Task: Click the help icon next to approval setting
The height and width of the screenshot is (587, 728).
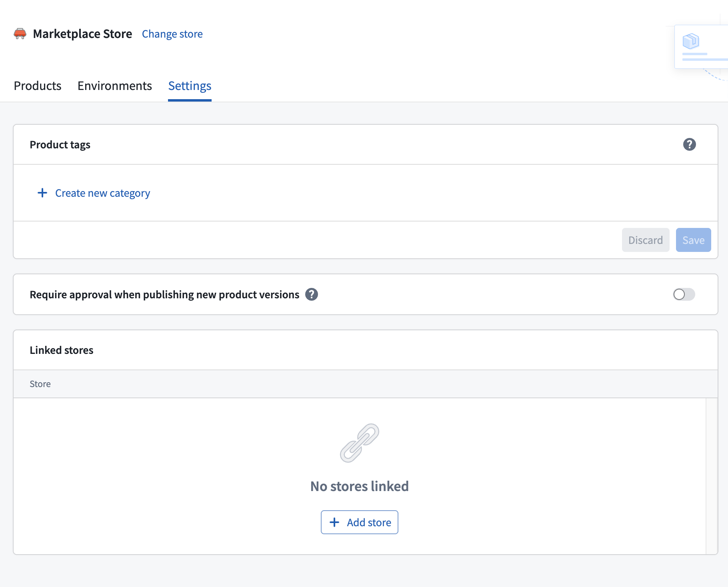Action: tap(312, 295)
